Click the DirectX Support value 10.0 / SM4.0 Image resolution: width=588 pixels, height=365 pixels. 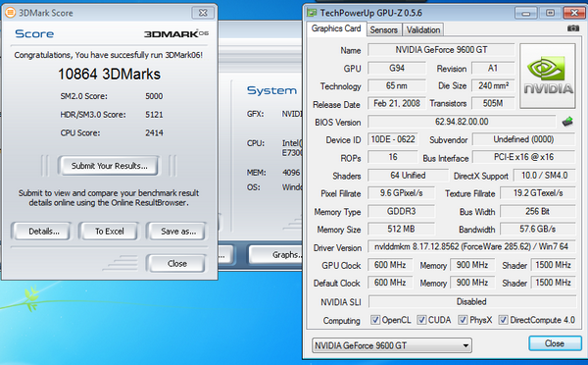point(544,175)
